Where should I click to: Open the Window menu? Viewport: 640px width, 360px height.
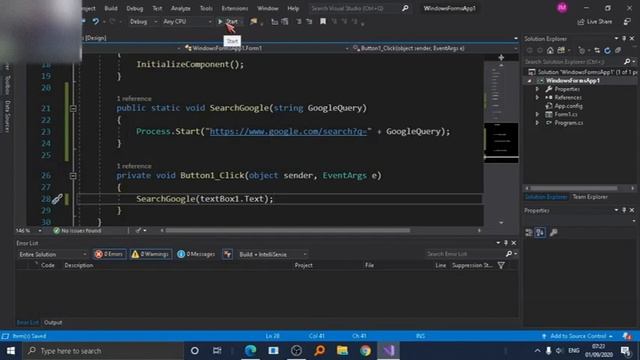pyautogui.click(x=268, y=8)
